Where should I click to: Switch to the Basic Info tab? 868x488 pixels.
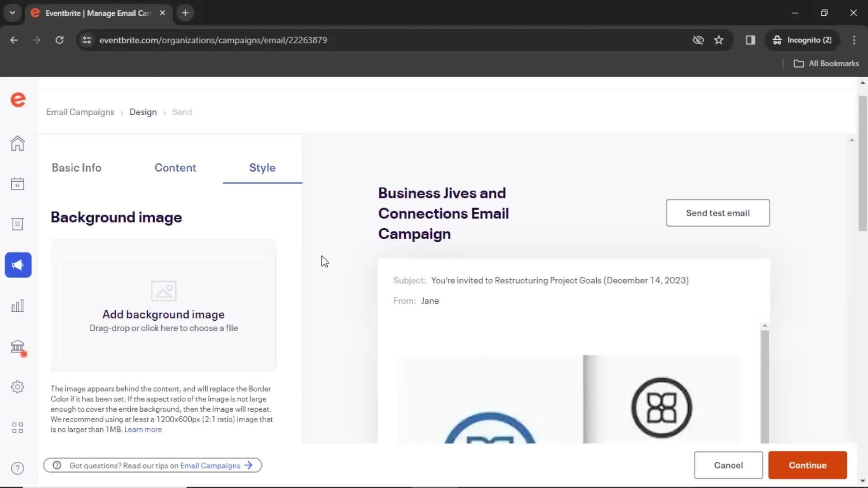pyautogui.click(x=76, y=168)
